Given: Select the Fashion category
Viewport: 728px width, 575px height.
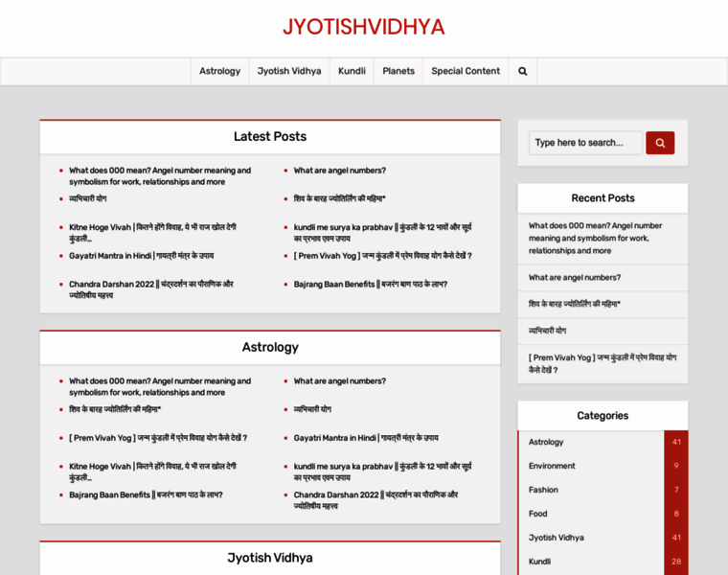Looking at the screenshot, I should pos(543,490).
